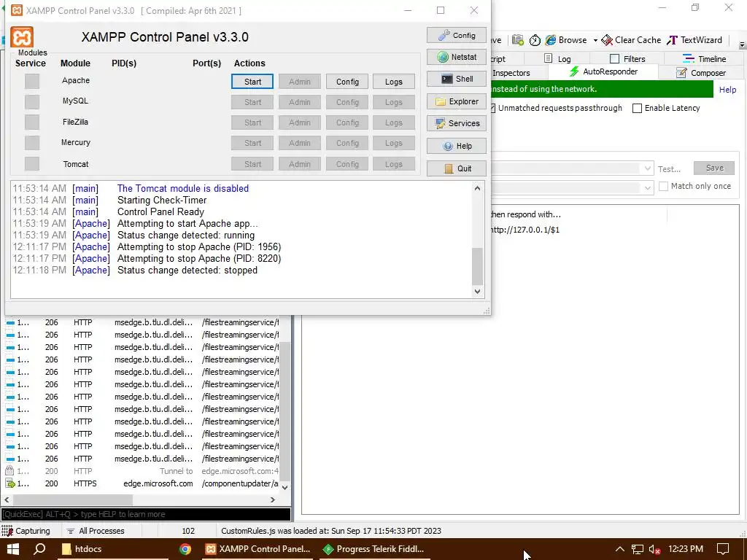
Task: Click session list scroll down arrow
Action: click(x=285, y=487)
